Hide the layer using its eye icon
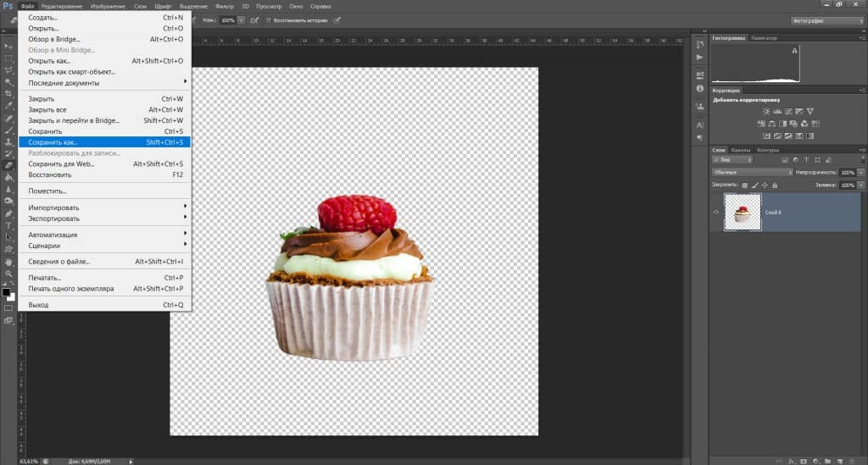Image resolution: width=868 pixels, height=465 pixels. (717, 213)
